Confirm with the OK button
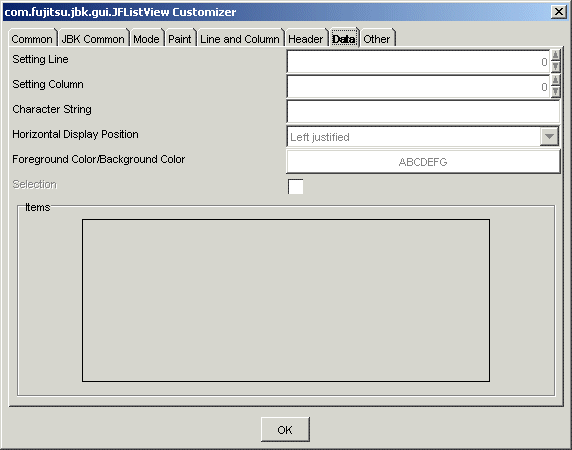 tap(285, 430)
